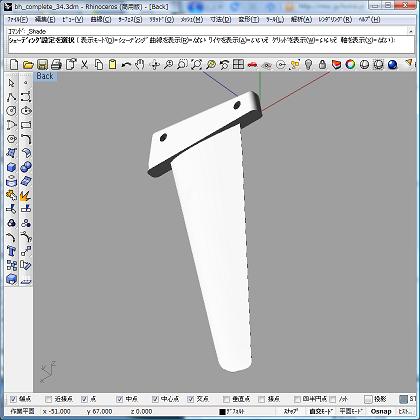Enable the 近接点 osnap checkbox
420x420 pixels.
pyautogui.click(x=49, y=399)
